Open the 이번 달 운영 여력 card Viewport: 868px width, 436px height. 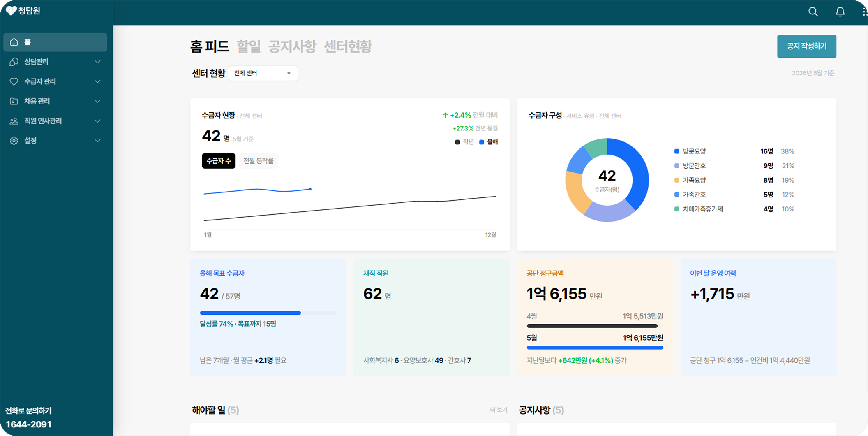(758, 317)
